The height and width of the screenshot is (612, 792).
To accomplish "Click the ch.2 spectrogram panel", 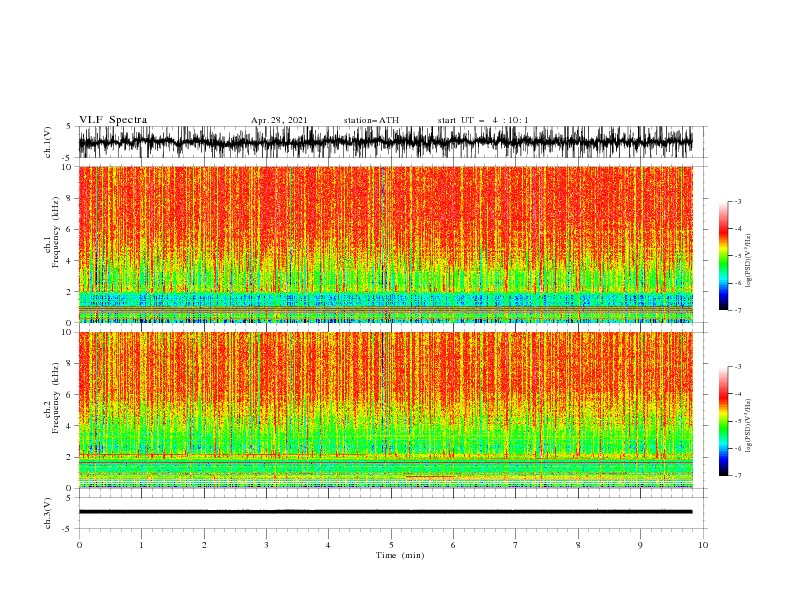I will pos(385,410).
